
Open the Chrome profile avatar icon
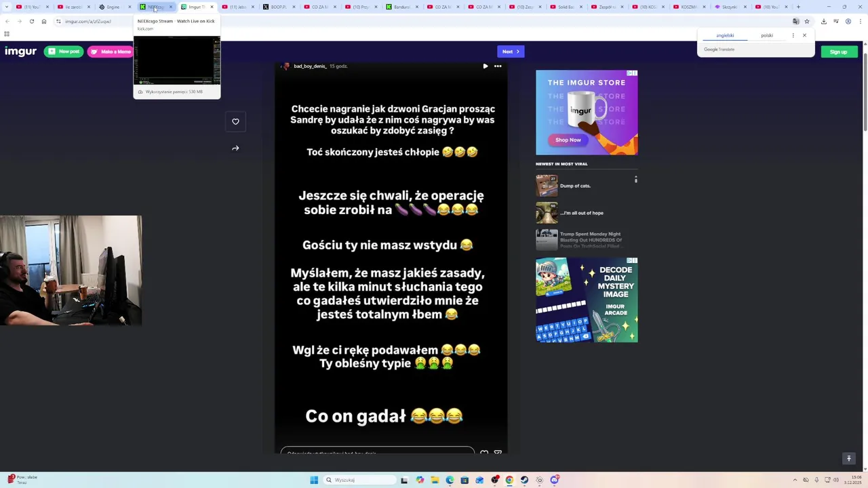(x=848, y=21)
